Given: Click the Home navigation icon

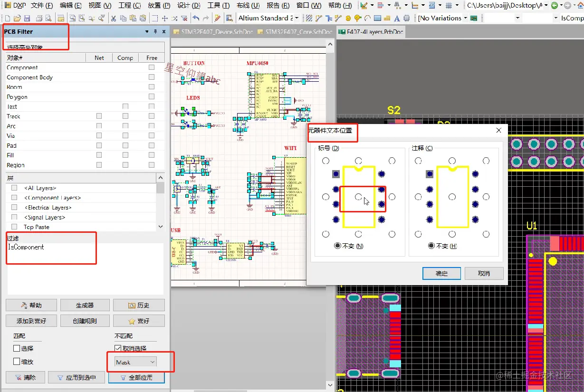Looking at the screenshot, I should pyautogui.click(x=581, y=5).
